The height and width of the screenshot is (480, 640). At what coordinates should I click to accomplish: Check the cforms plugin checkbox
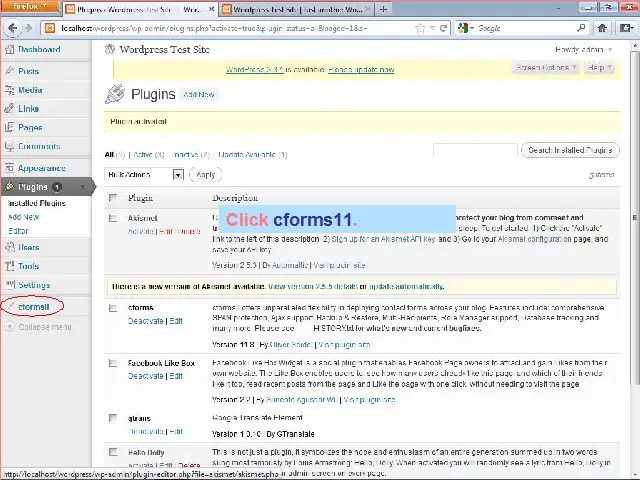click(x=113, y=308)
